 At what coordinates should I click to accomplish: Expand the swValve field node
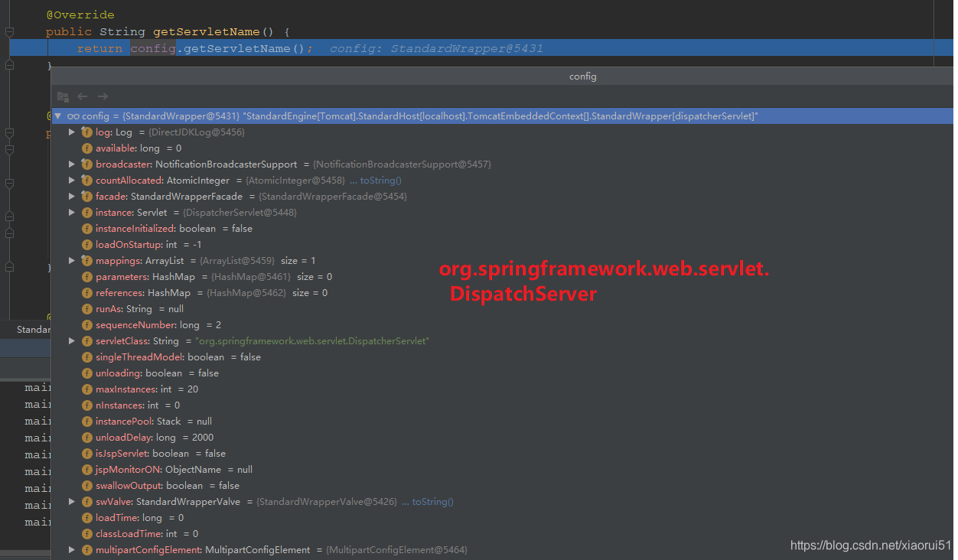click(72, 502)
